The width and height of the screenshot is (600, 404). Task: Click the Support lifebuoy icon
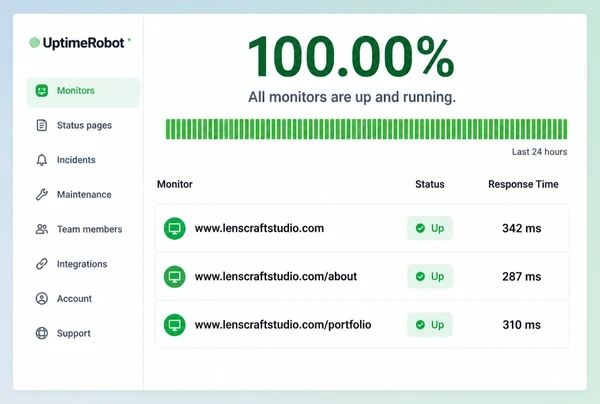(x=42, y=333)
